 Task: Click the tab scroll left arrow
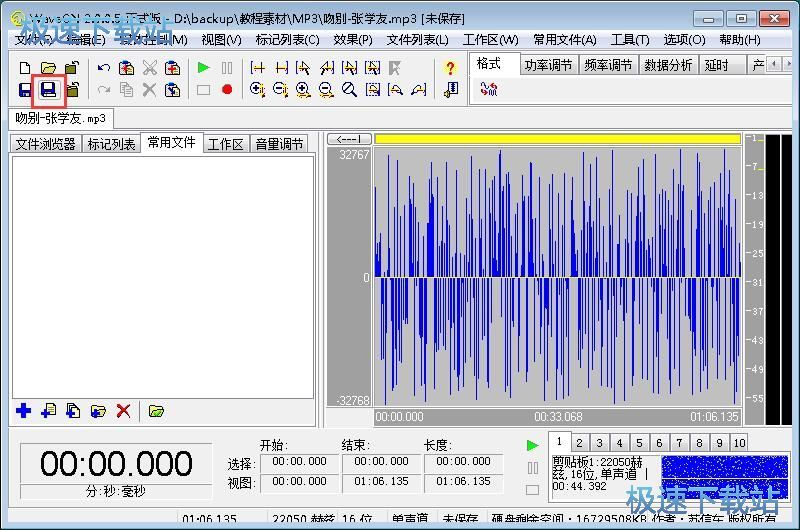(x=774, y=64)
